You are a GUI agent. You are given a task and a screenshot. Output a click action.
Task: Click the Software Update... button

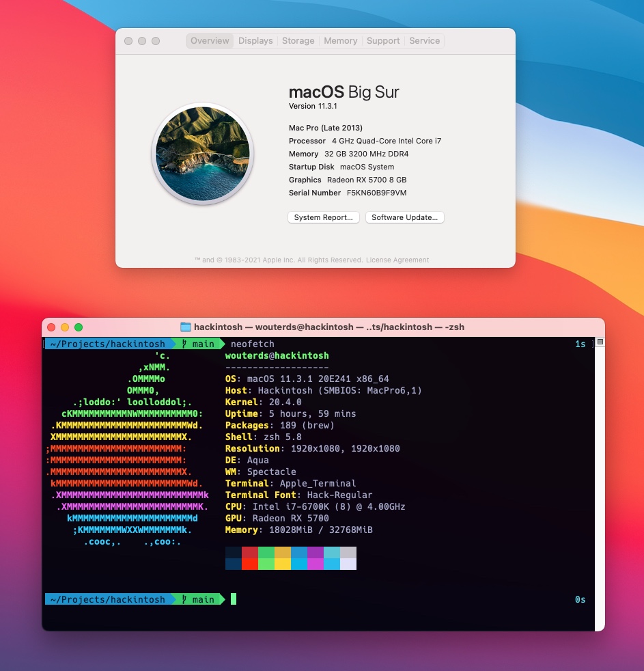tap(404, 217)
